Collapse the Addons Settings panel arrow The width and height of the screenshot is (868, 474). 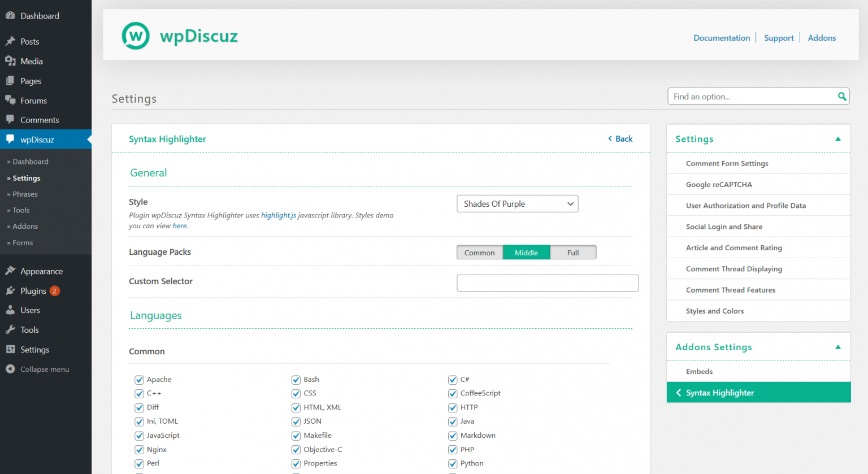[838, 347]
